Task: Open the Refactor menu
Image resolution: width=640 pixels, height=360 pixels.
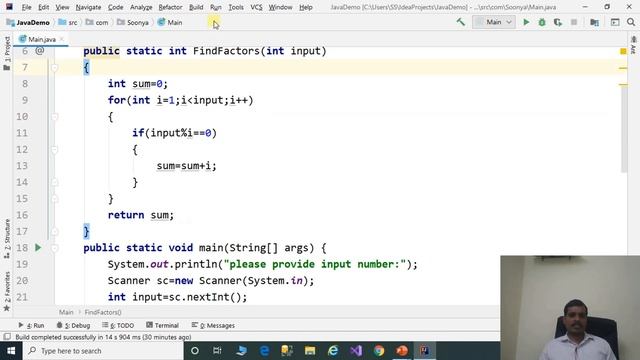Action: 170,7
